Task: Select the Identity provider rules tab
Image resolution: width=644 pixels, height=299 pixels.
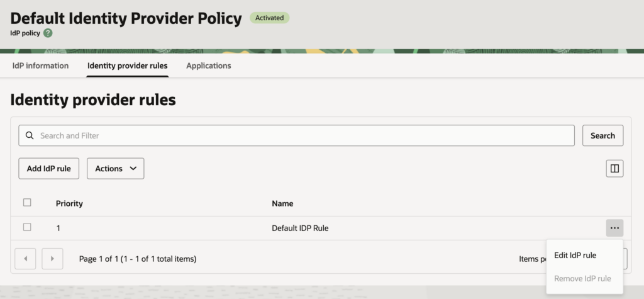Action: point(128,65)
